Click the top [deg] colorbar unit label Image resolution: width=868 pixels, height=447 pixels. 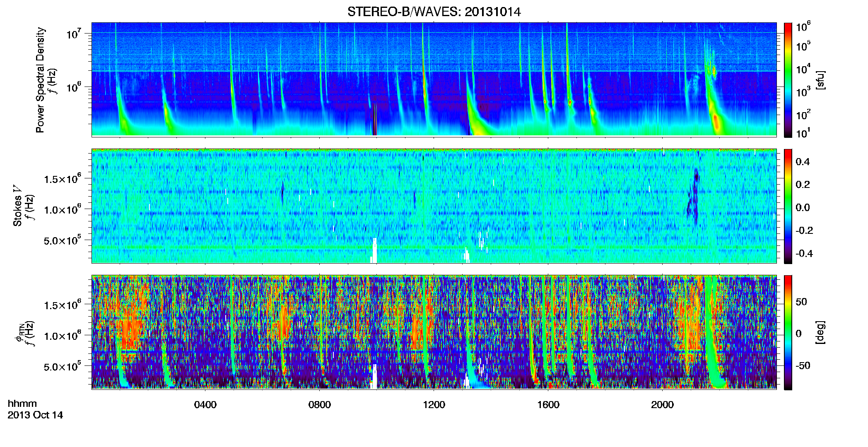(x=821, y=332)
